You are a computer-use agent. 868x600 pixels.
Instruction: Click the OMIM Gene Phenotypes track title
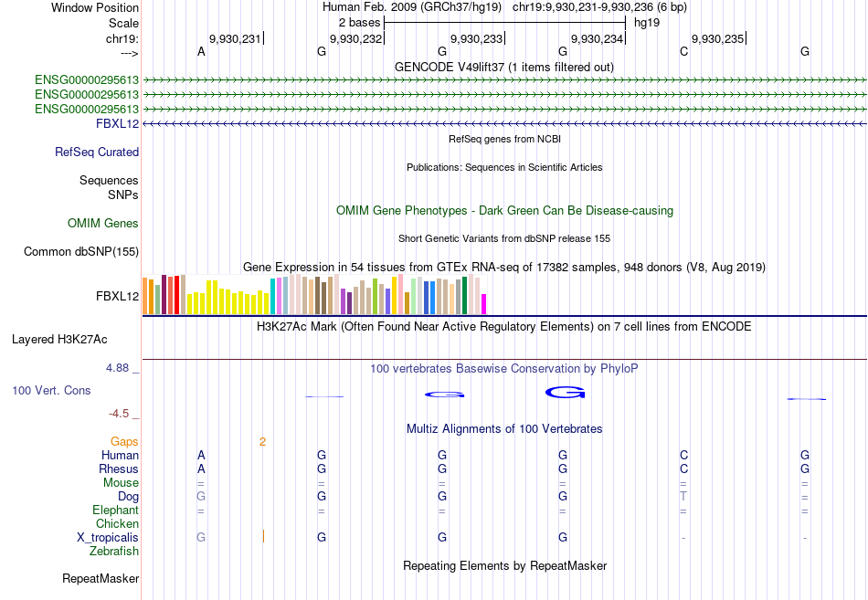[504, 210]
